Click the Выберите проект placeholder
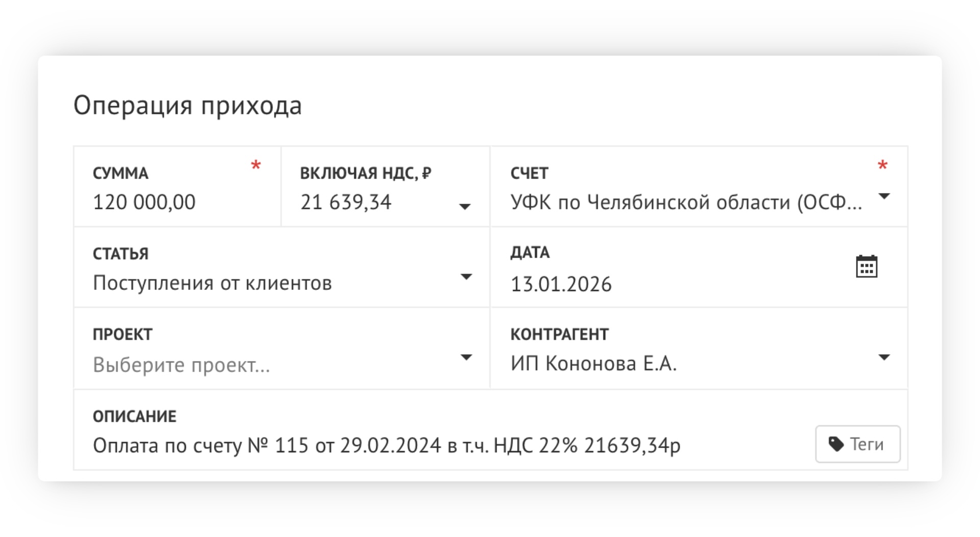Screen dimensions: 980x537 [181, 365]
